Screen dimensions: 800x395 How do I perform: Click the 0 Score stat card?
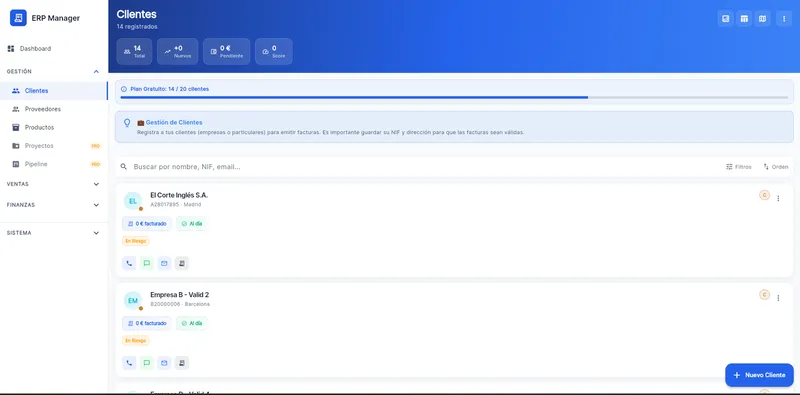(x=274, y=52)
